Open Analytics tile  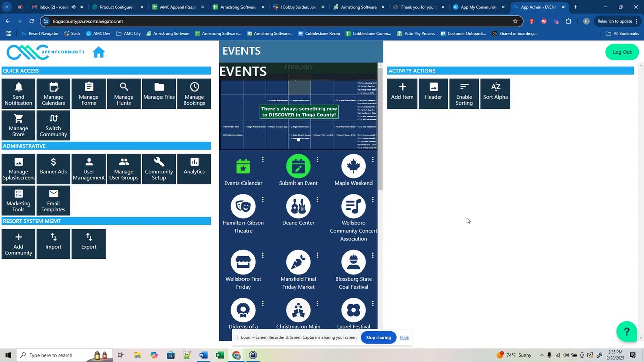coord(194,169)
